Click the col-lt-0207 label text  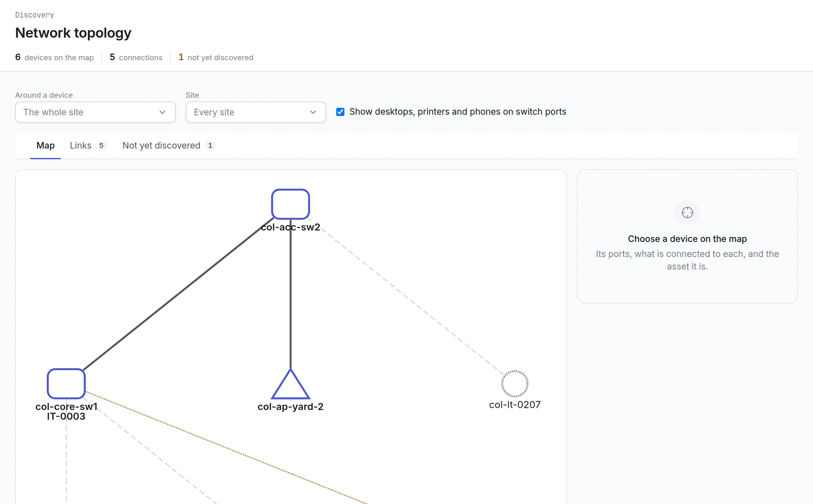(x=514, y=405)
